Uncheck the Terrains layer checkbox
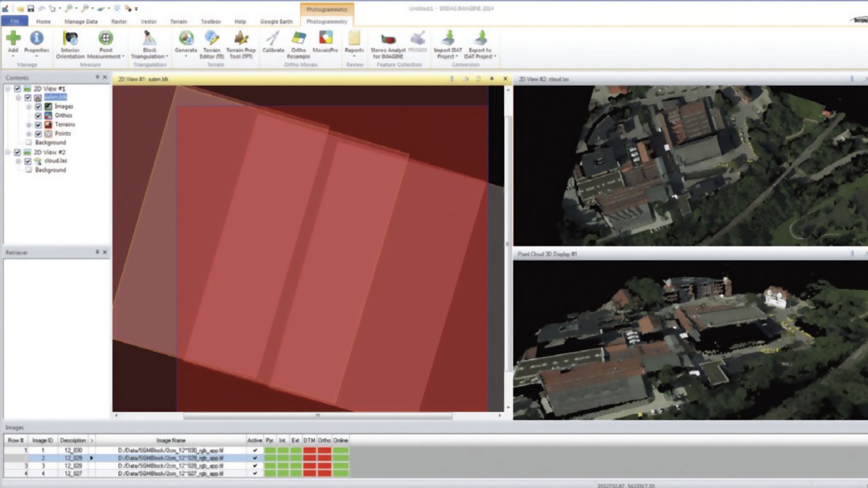The image size is (868, 488). tap(38, 125)
